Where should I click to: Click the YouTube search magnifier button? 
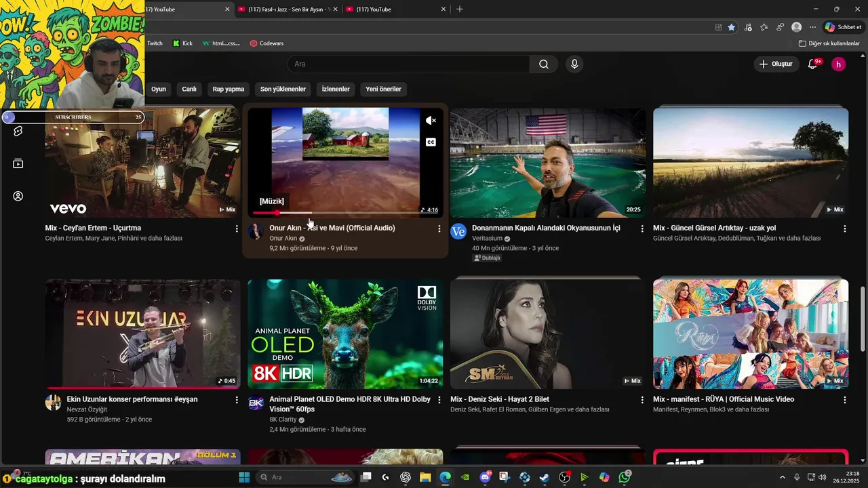pos(544,64)
